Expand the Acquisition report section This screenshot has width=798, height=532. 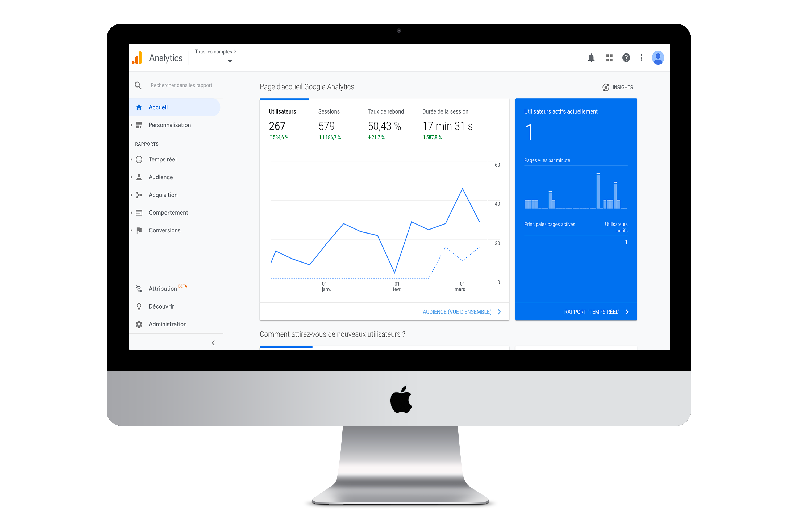click(x=163, y=195)
